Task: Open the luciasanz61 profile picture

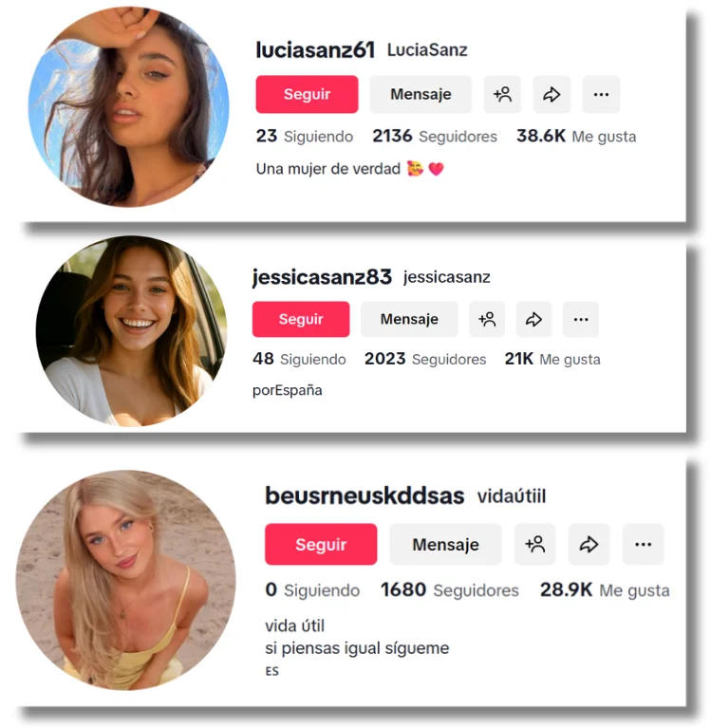Action: click(129, 107)
